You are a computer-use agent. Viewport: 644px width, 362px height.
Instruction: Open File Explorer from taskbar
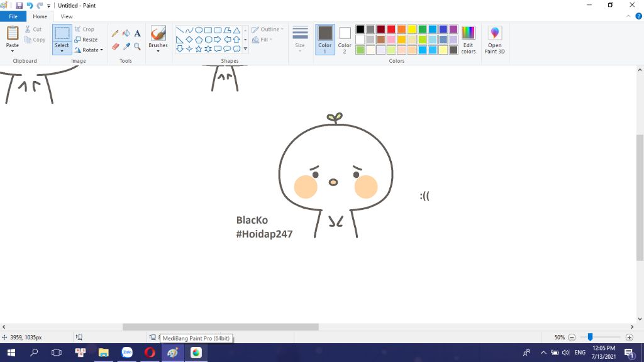click(x=104, y=353)
